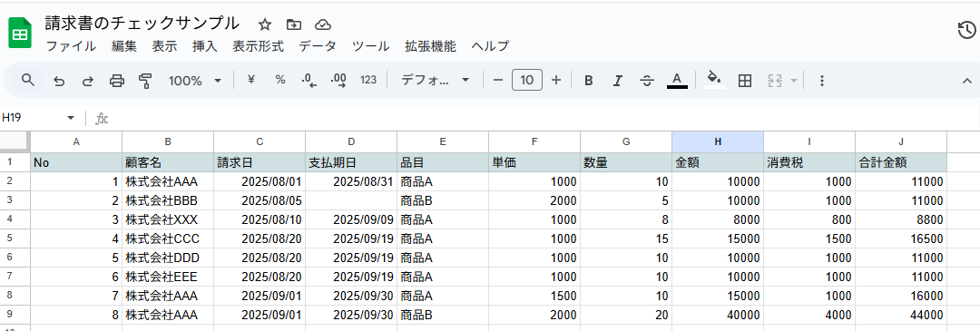The height and width of the screenshot is (331, 980).
Task: Click the font size field showing 10
Action: (x=527, y=80)
